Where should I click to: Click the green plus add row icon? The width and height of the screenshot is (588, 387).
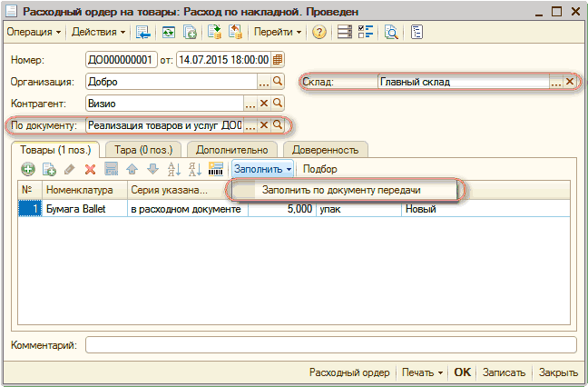28,169
